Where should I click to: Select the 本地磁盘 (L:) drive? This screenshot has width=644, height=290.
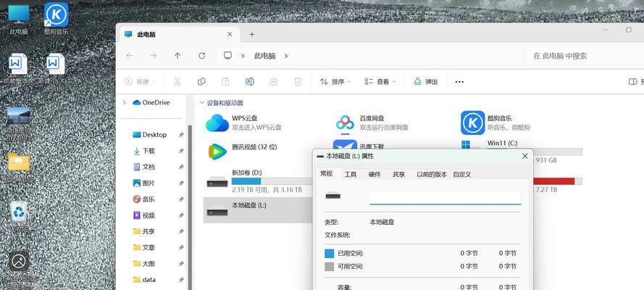click(259, 210)
